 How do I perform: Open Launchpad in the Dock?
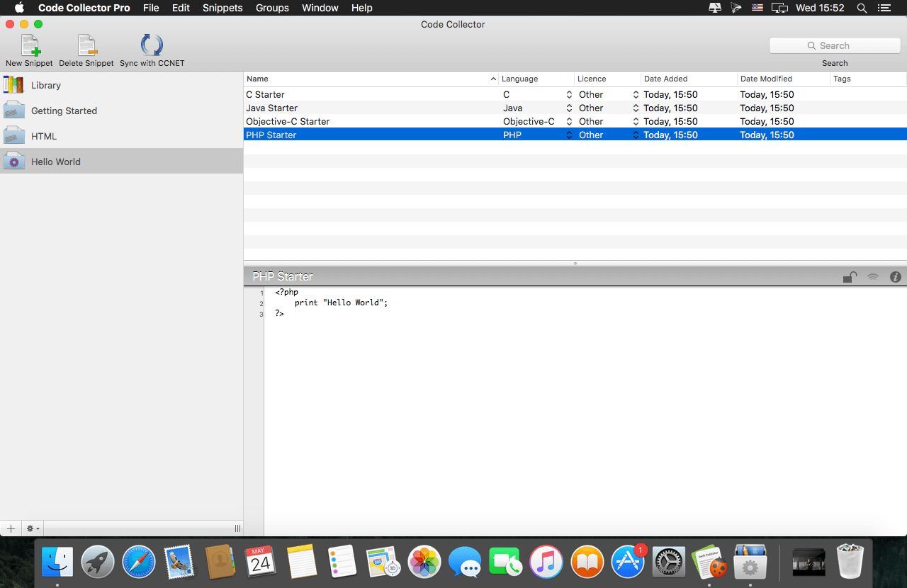click(x=98, y=562)
